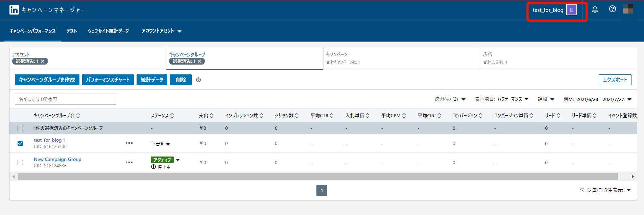Image resolution: width=644 pixels, height=215 pixels.
Task: Open the help question mark icon in header
Action: tap(612, 9)
